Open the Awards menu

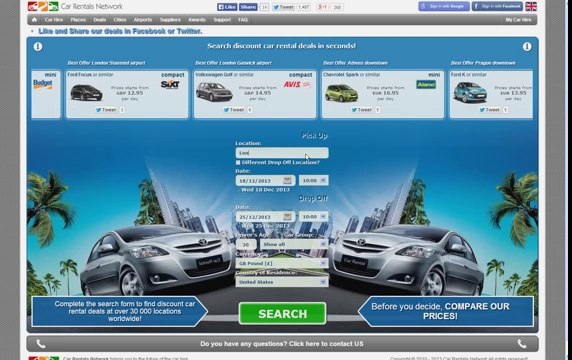point(197,20)
